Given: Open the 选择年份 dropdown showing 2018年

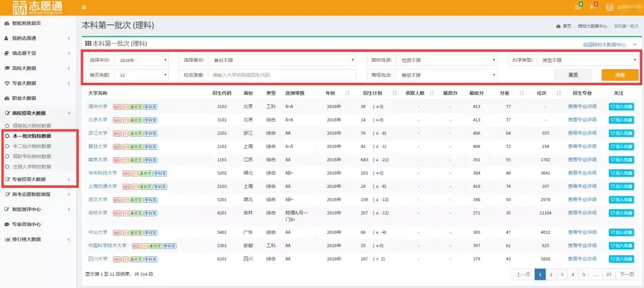Looking at the screenshot, I should tap(140, 60).
